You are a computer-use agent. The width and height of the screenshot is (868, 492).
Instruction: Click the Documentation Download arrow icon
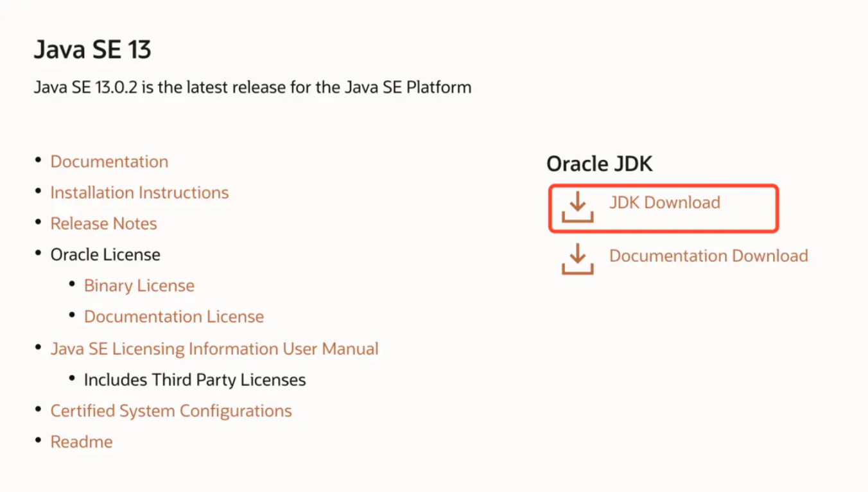[577, 259]
